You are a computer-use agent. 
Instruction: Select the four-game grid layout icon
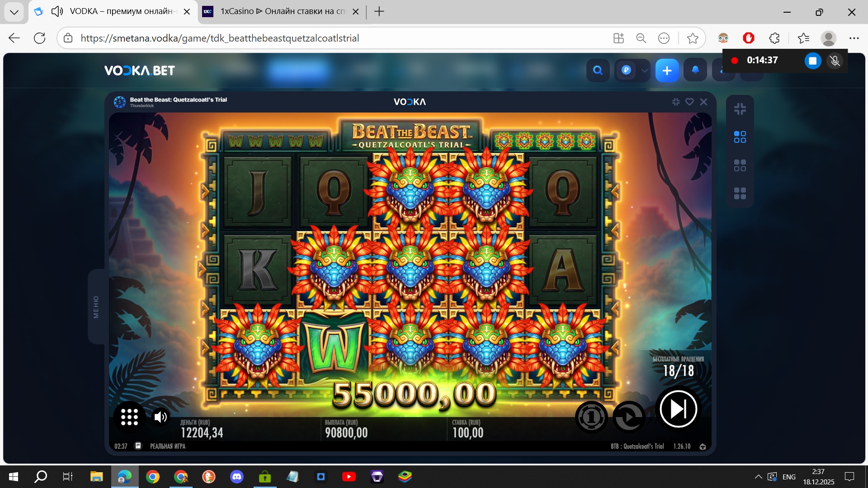(740, 193)
